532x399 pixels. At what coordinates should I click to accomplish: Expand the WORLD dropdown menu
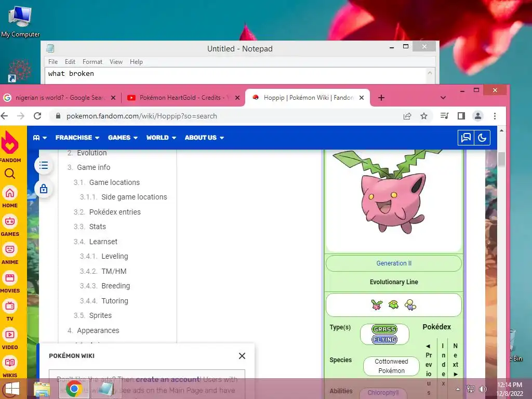[161, 138]
